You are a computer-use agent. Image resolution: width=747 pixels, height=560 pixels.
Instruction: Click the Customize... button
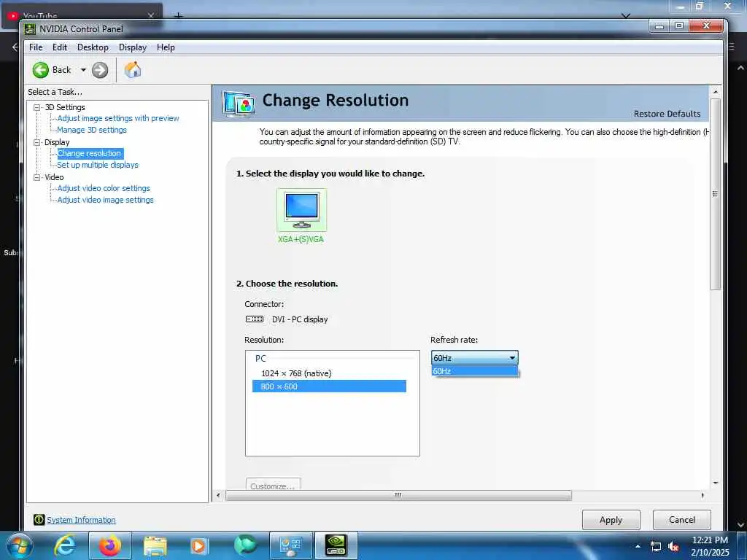[273, 485]
